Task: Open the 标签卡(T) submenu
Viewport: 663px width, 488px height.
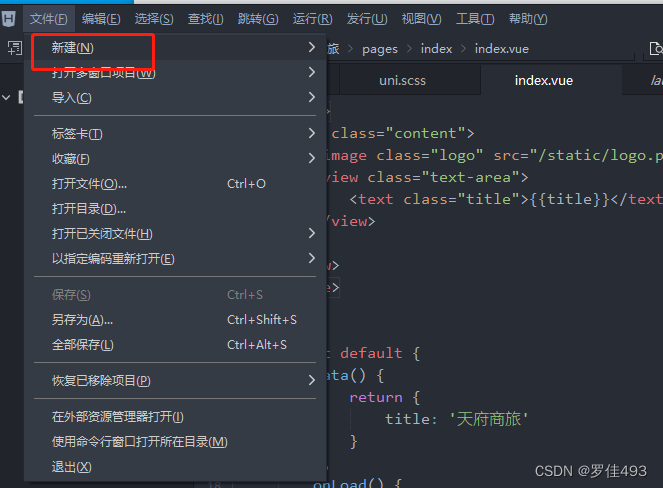Action: (78, 134)
